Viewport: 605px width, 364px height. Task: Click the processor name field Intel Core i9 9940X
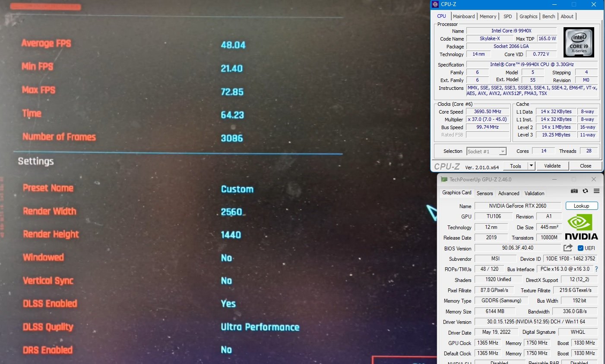click(x=511, y=31)
